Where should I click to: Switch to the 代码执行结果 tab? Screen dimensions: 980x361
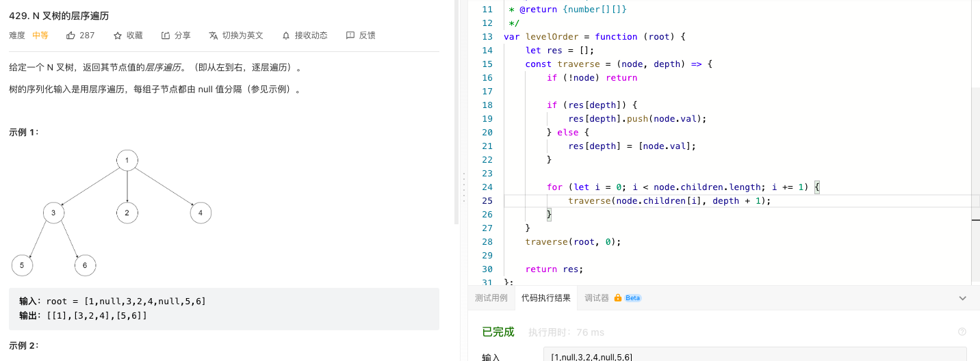pos(546,298)
